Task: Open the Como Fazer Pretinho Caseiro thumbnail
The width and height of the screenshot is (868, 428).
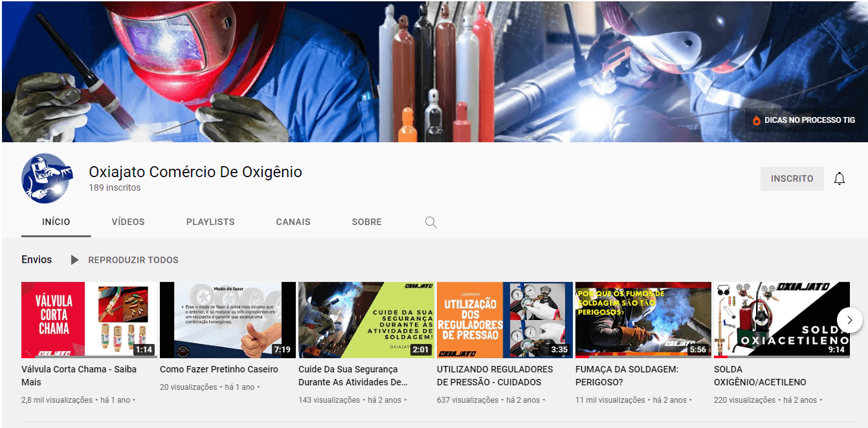Action: point(227,319)
